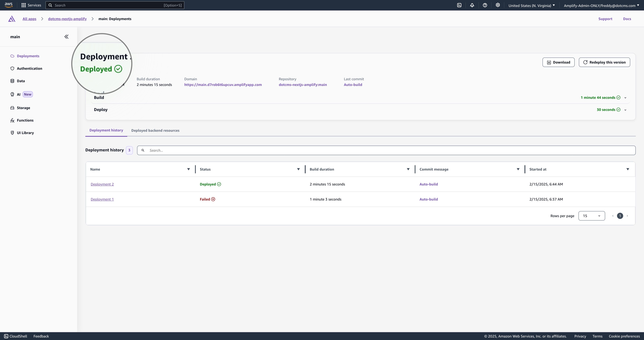Click the deployment history search field

point(250,150)
